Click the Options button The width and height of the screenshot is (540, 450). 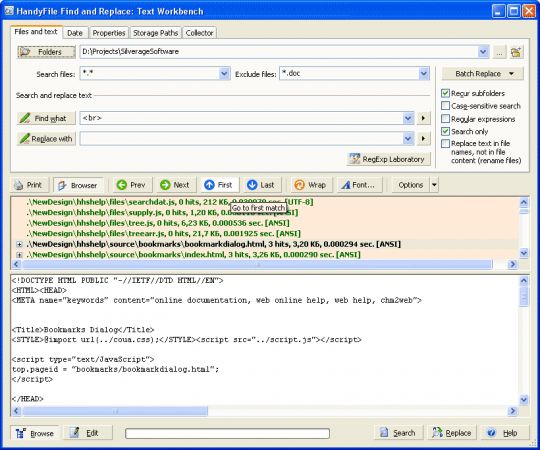(x=411, y=185)
